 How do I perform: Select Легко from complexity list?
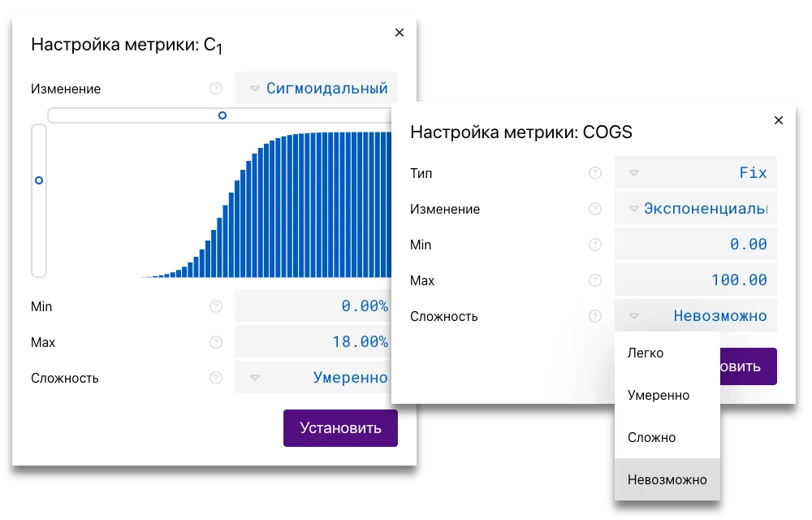[x=667, y=353]
